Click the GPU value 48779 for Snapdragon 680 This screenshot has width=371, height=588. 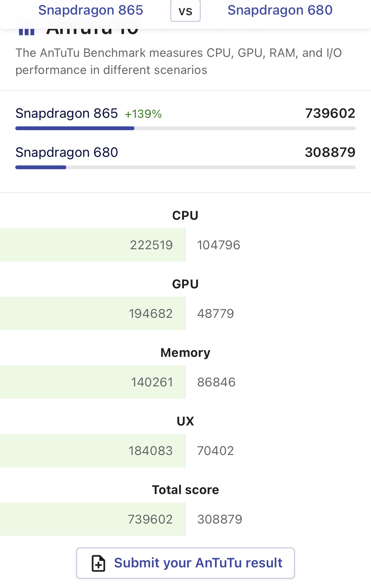(215, 314)
